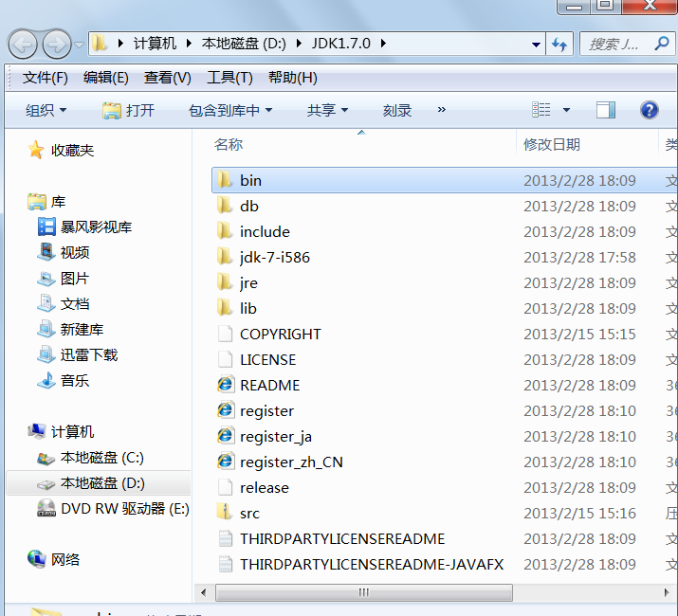Toggle the preview pane icon

tap(606, 110)
